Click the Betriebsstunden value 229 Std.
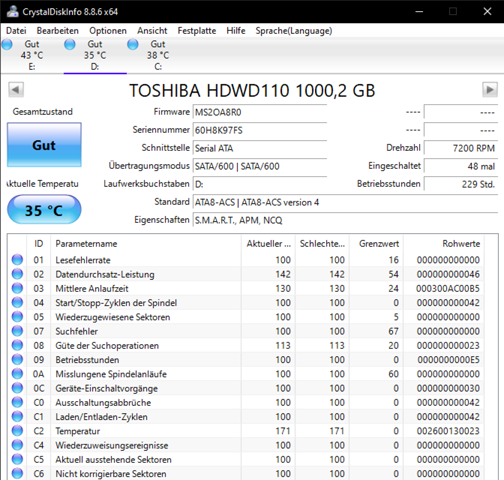The height and width of the screenshot is (480, 504). click(461, 184)
